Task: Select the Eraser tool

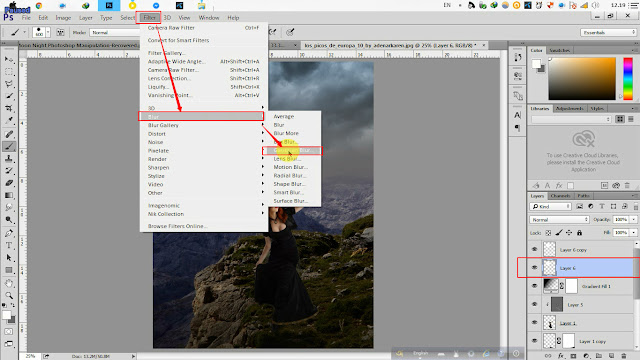Action: click(9, 183)
